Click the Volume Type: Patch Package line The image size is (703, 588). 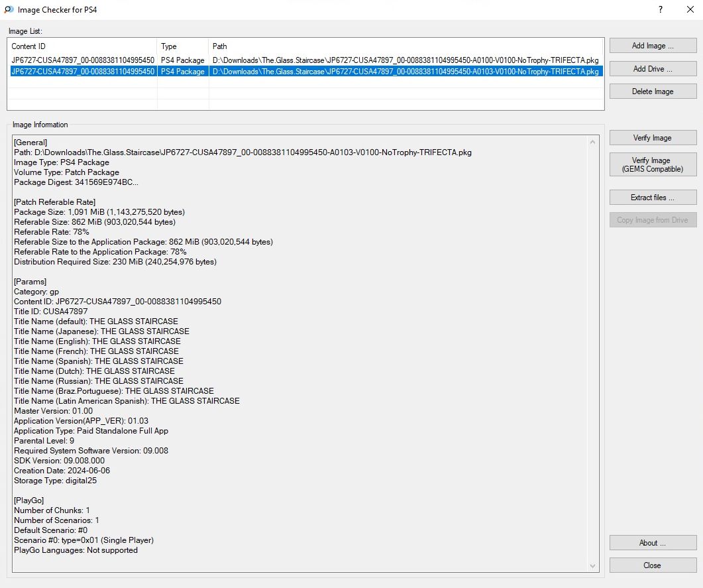[x=66, y=172]
